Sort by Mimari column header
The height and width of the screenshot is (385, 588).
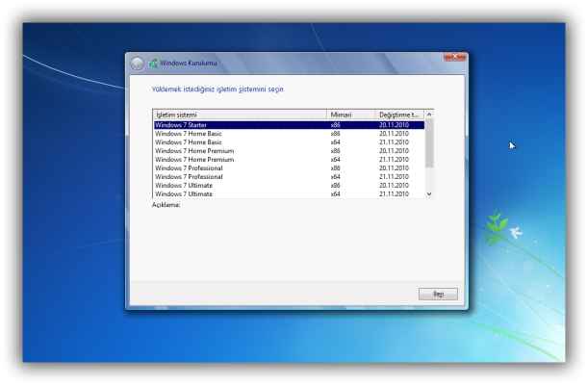coord(350,115)
